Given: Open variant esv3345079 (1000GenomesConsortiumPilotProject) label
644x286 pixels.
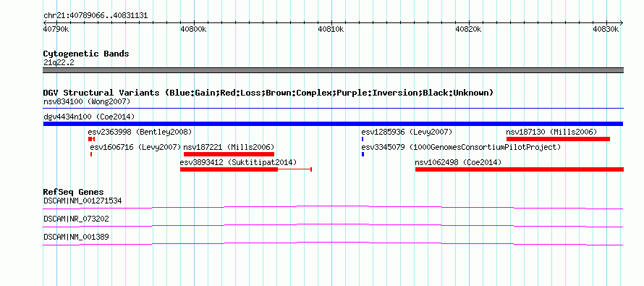Looking at the screenshot, I should pos(461,147).
